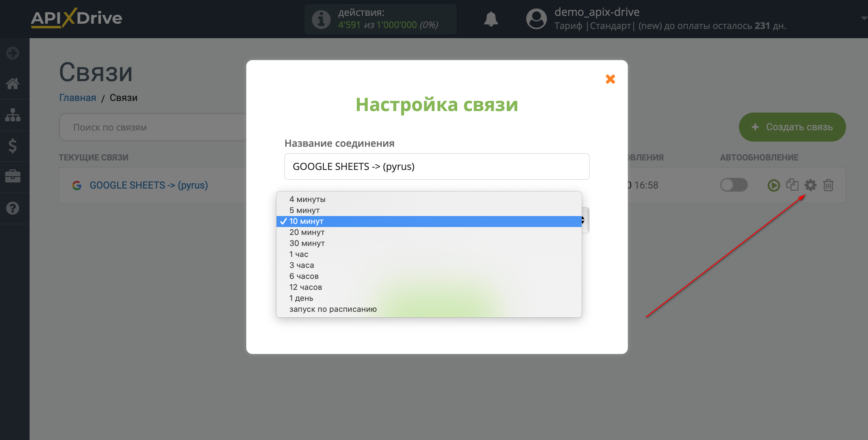This screenshot has width=868, height=440.
Task: Select the 1 час option
Action: pos(429,254)
